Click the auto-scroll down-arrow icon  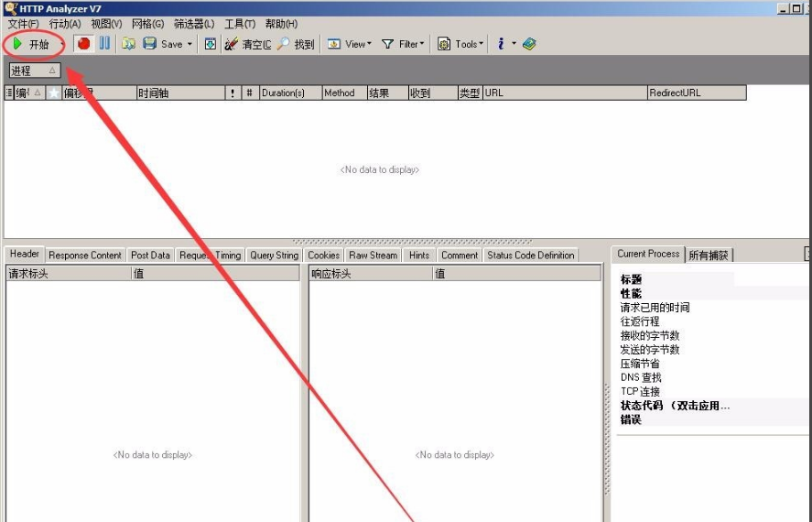click(211, 44)
